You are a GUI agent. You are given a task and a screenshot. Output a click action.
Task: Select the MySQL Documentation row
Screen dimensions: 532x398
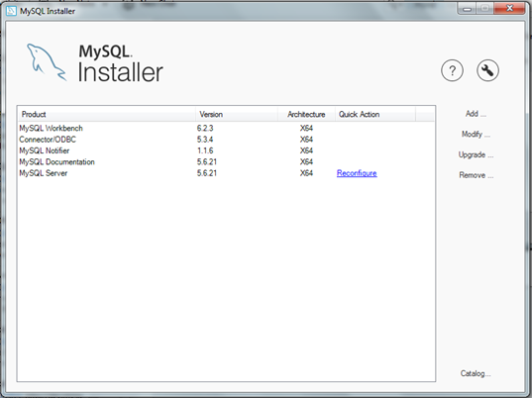tap(226, 161)
